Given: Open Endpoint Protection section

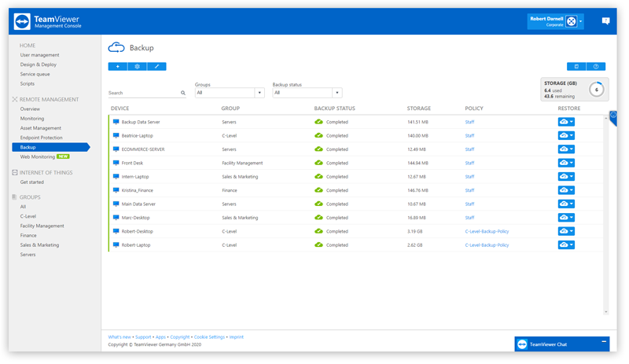Looking at the screenshot, I should [x=42, y=138].
